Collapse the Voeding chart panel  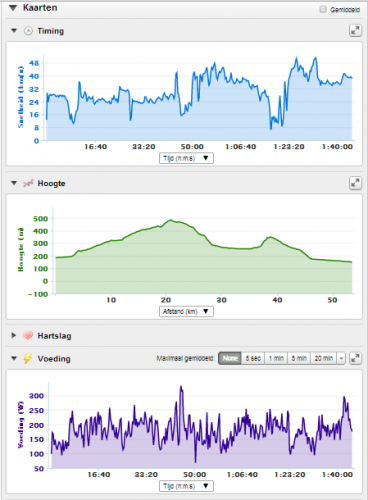(14, 359)
